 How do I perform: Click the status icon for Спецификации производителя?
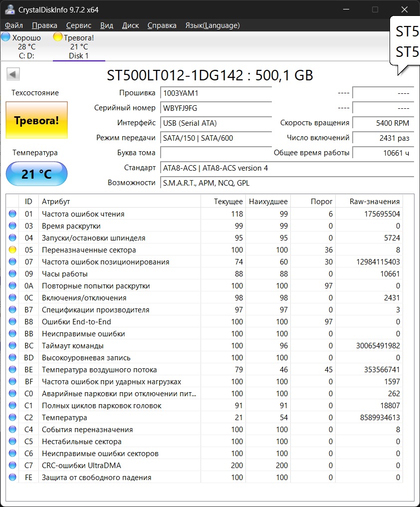pyautogui.click(x=12, y=309)
